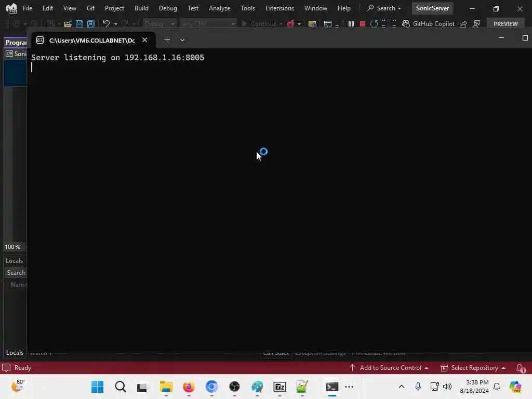The width and height of the screenshot is (532, 399).
Task: Open the Visual Studio Search box
Action: click(x=384, y=8)
